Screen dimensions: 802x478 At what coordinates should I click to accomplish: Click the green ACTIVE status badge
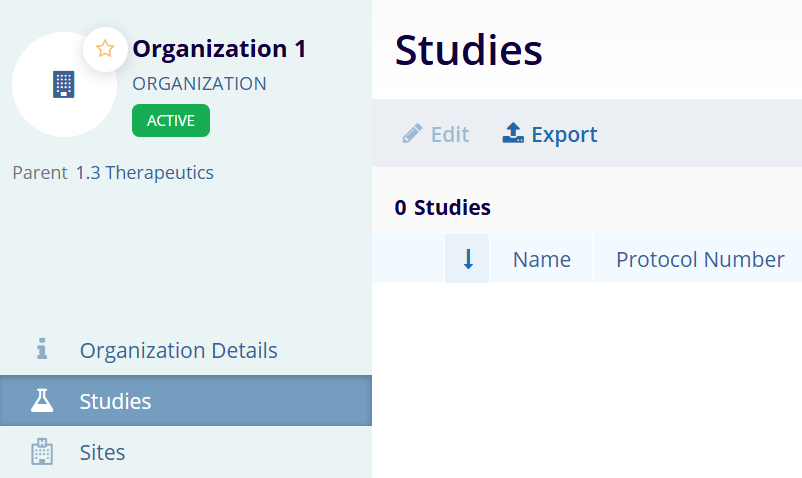tap(171, 120)
